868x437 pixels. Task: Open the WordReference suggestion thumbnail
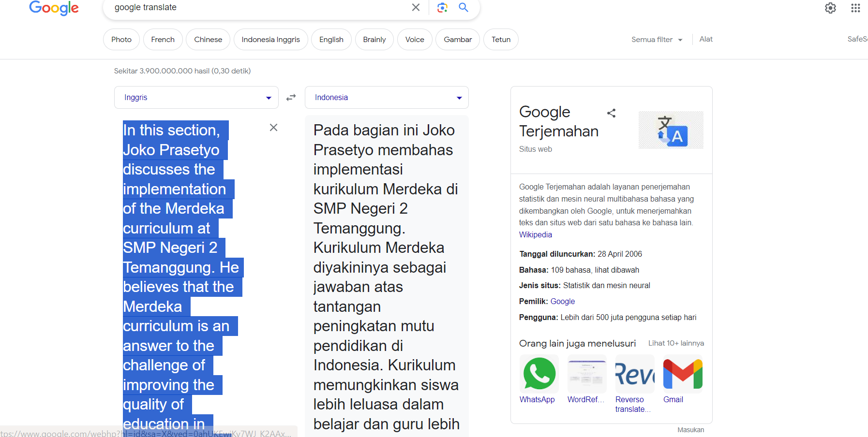587,374
